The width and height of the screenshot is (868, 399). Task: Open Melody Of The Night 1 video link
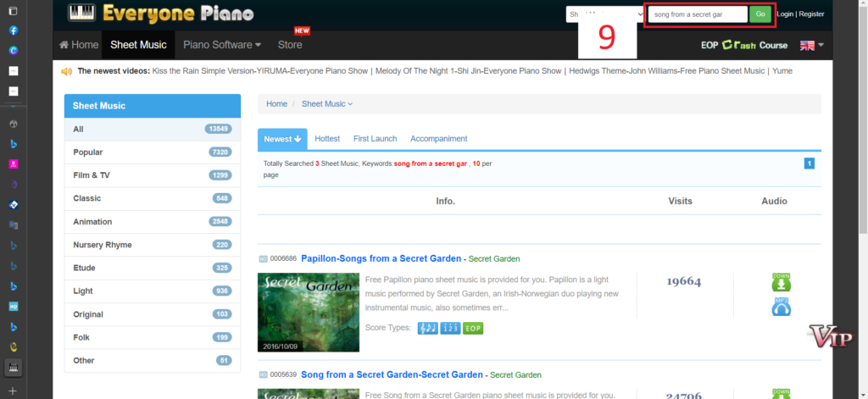(x=467, y=71)
